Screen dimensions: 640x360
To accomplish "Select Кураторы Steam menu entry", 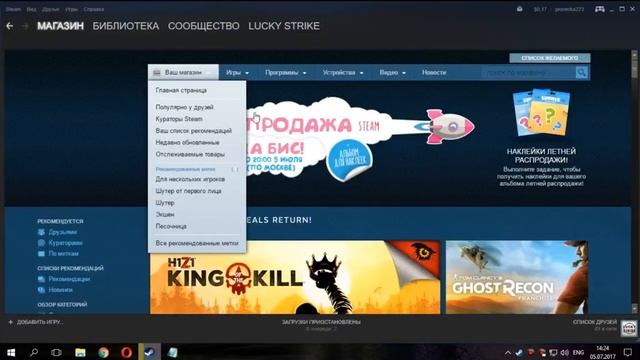I will tap(179, 119).
